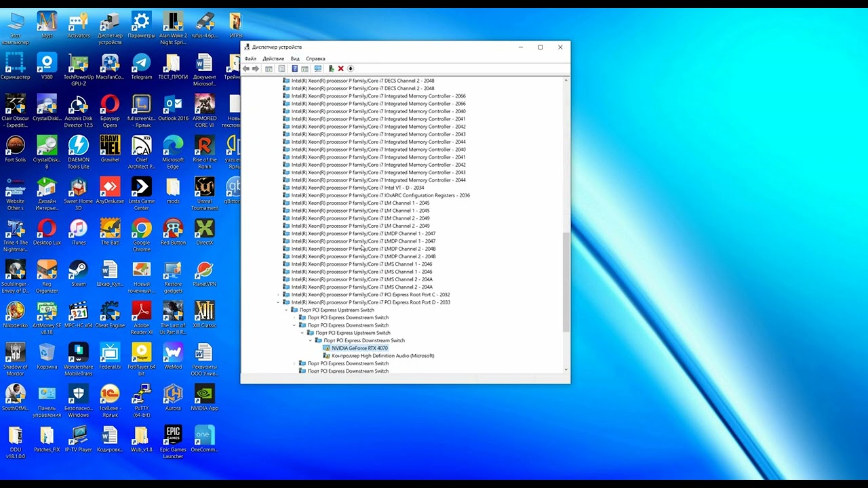Open the Вид menu
868x488 pixels.
coord(295,59)
